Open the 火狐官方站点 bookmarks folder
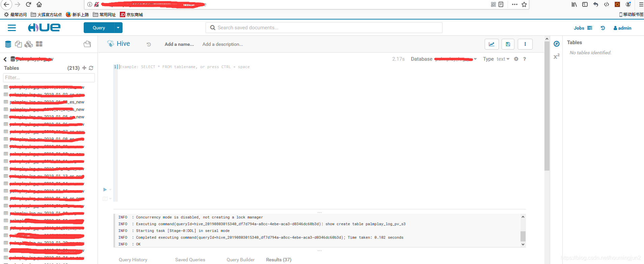644x264 pixels. [x=46, y=14]
